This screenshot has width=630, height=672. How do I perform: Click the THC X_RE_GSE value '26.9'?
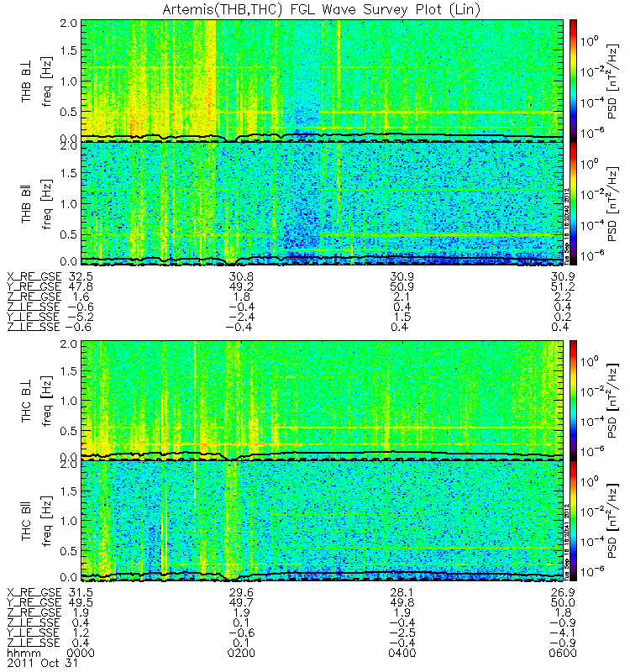pos(563,592)
